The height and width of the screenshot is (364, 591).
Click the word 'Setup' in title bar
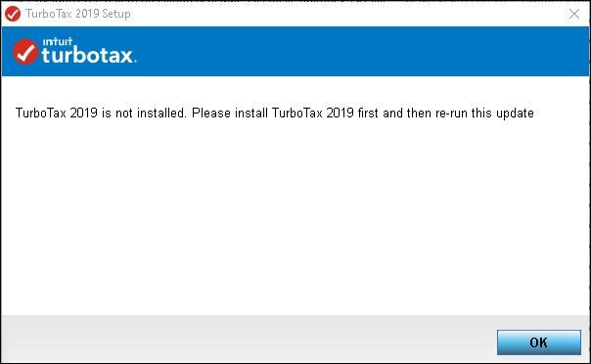[116, 14]
